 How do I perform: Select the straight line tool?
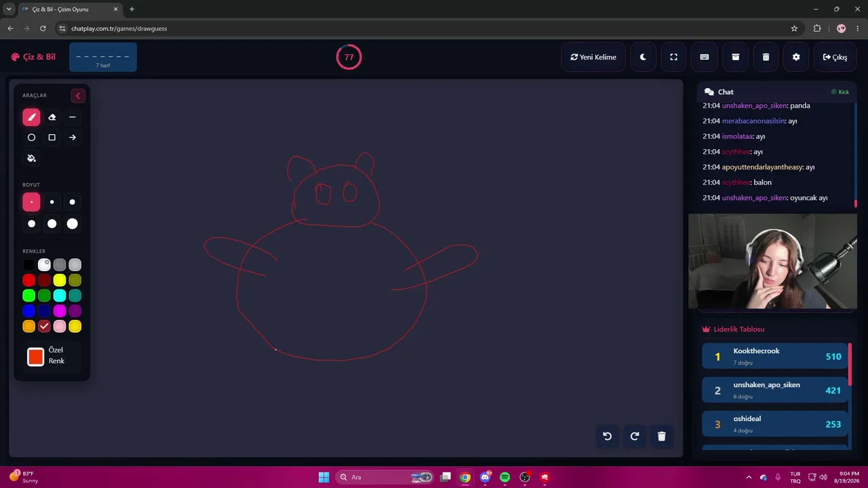point(73,117)
